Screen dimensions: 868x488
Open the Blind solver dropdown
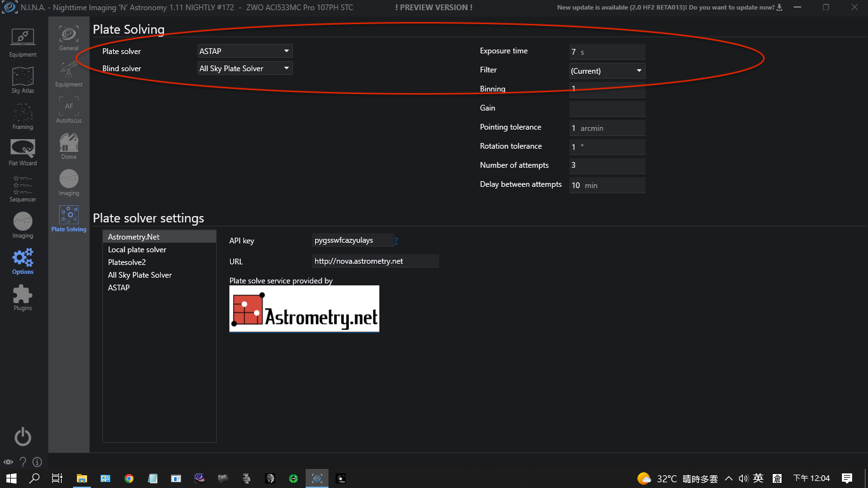coord(245,68)
